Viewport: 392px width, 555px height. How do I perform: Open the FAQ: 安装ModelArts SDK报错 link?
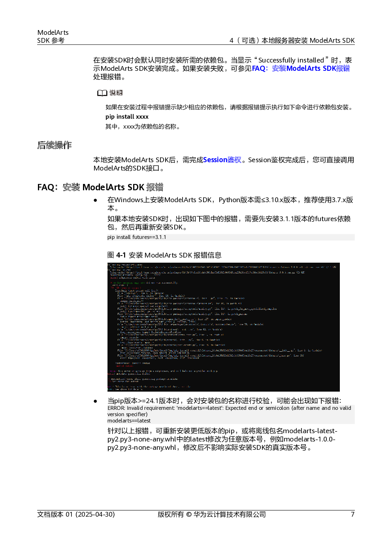point(301,68)
